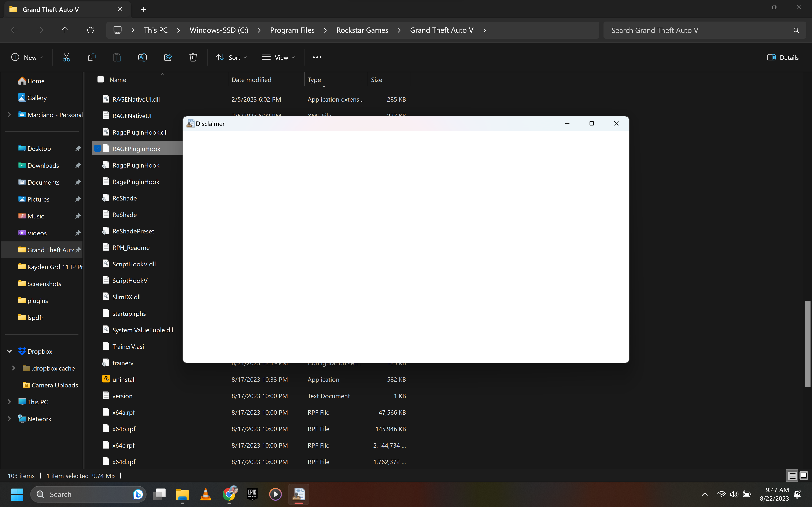
Task: Open the Sort dropdown menu
Action: pyautogui.click(x=232, y=57)
